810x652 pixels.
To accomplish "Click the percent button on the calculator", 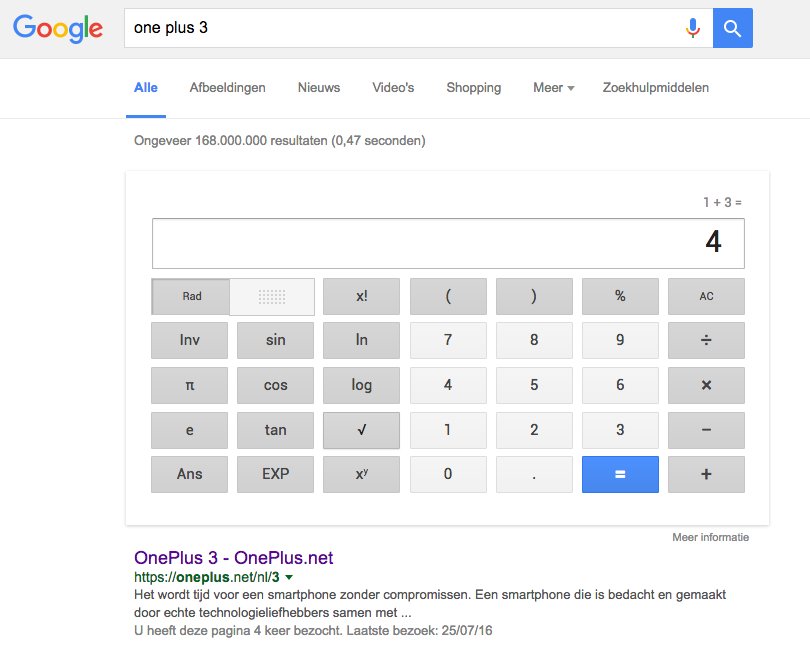I will [620, 296].
